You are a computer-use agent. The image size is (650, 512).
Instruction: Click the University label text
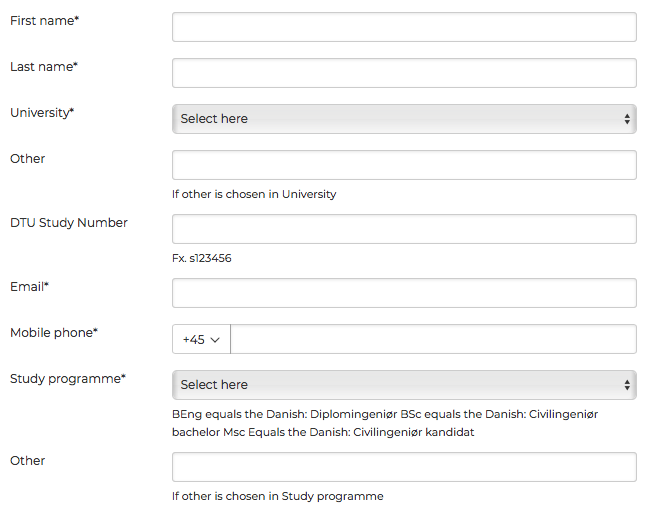click(42, 113)
